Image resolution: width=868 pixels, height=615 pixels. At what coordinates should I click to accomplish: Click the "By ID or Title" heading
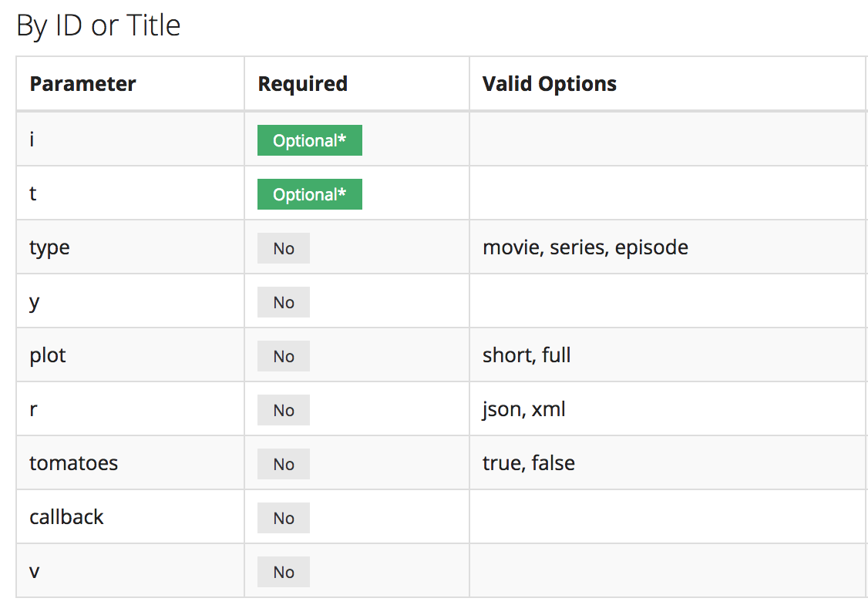pyautogui.click(x=99, y=26)
